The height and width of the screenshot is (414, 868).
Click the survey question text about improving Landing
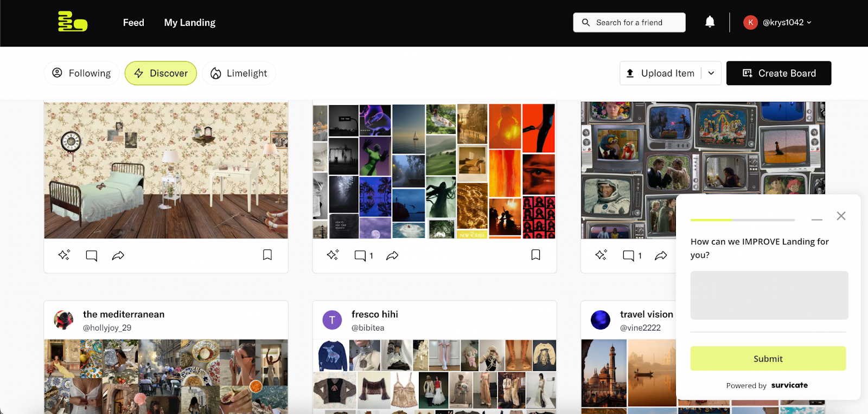tap(759, 248)
